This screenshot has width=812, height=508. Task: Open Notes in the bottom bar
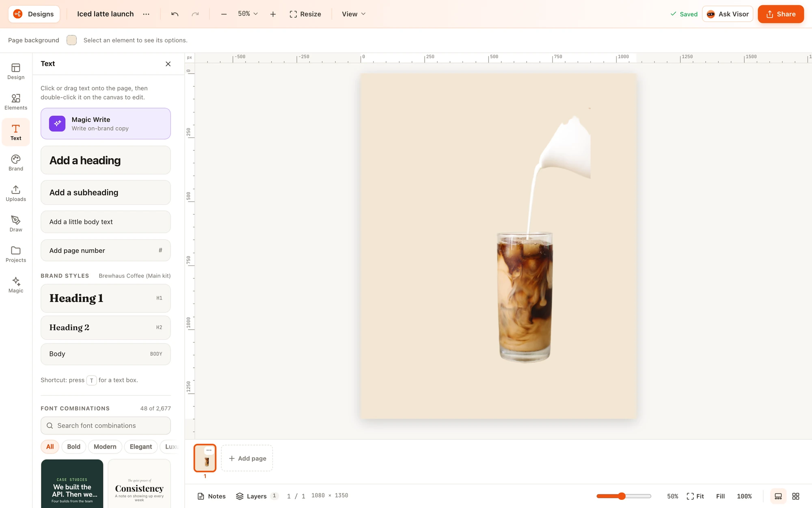(212, 496)
